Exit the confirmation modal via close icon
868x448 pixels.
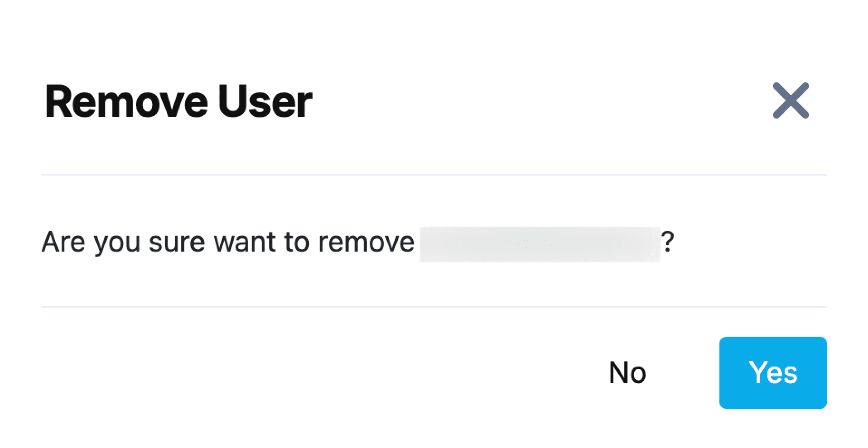click(x=791, y=100)
